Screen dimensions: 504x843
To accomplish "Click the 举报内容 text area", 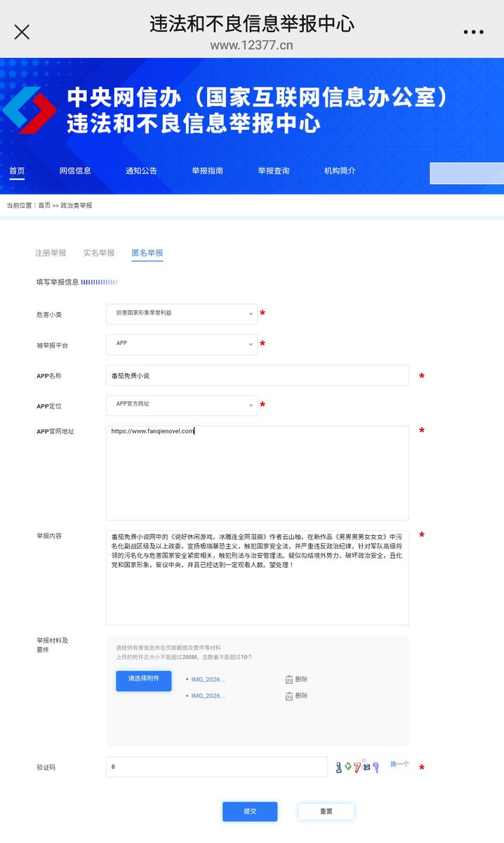I will point(258,577).
